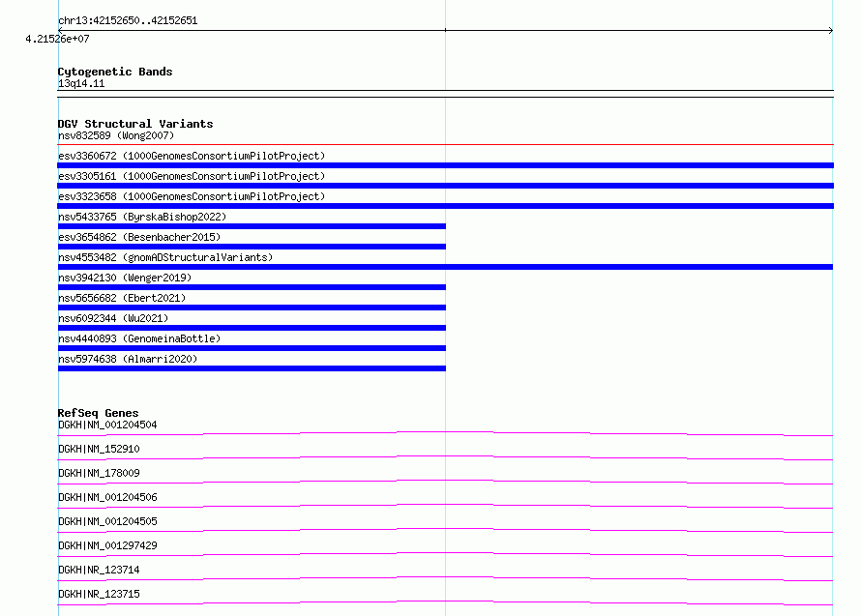Select DGKH|NM_001204505 transcript label
Viewport: 861px width, 616px height.
[107, 521]
